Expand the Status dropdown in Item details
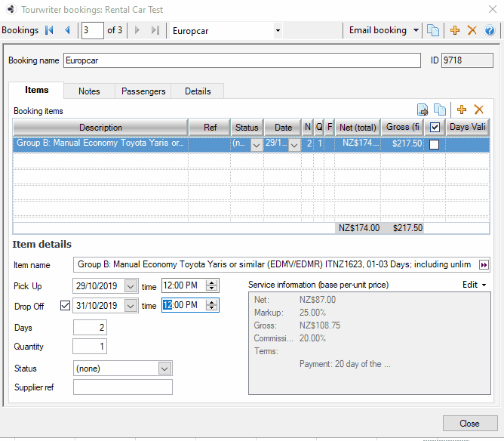The image size is (504, 441). 165,369
